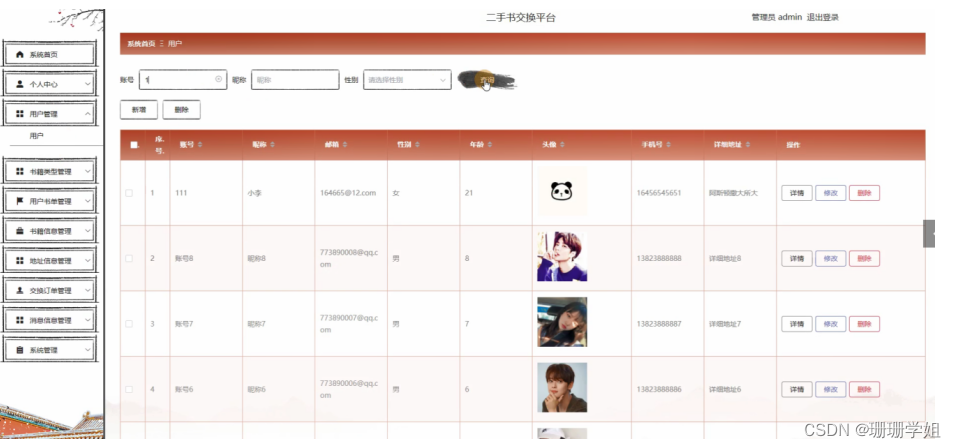Click 退出登录 to log out
This screenshot has width=956, height=448.
(822, 18)
